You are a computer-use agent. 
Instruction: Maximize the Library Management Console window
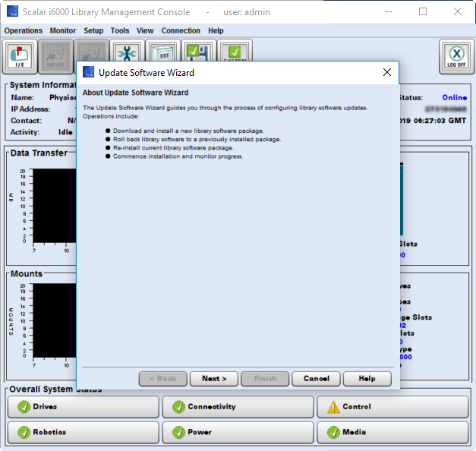coord(423,11)
